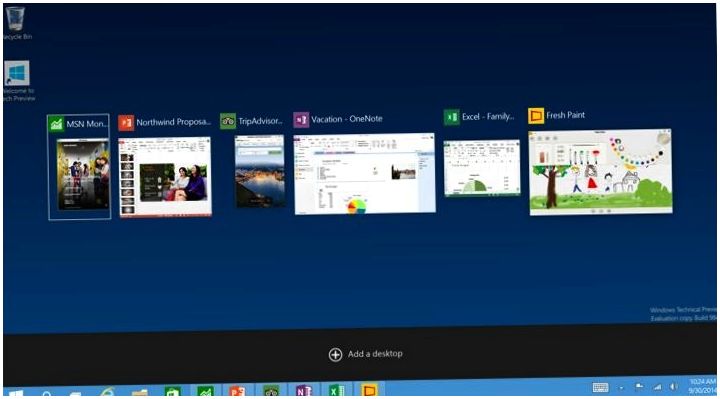Click the 'Fresh Paint' window title

(x=566, y=115)
